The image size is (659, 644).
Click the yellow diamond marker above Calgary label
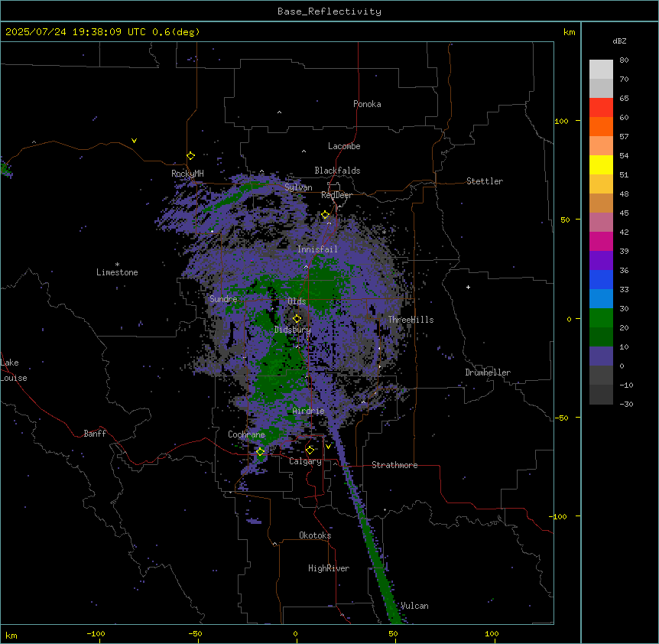[x=310, y=450]
